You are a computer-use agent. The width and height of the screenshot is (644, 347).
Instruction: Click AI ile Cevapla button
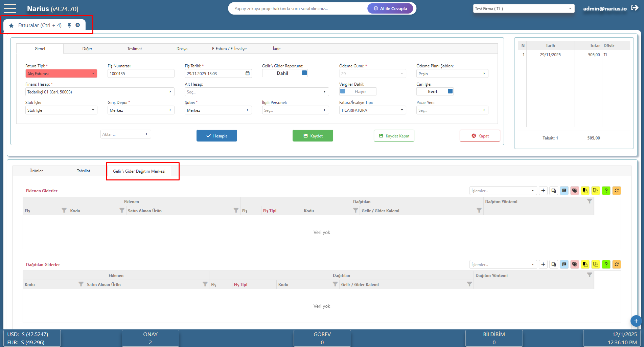(x=390, y=8)
